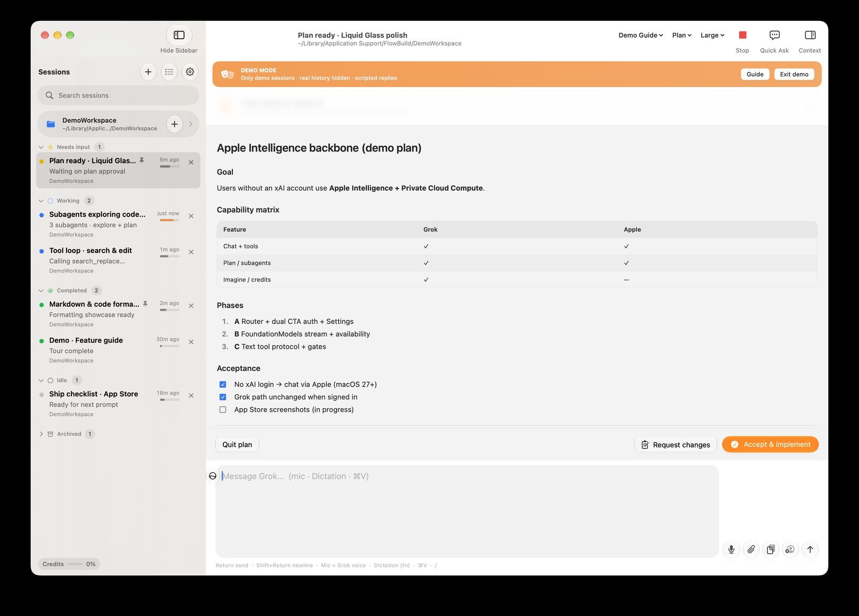The height and width of the screenshot is (616, 859).
Task: Click into the Message Grok text area
Action: (467, 511)
